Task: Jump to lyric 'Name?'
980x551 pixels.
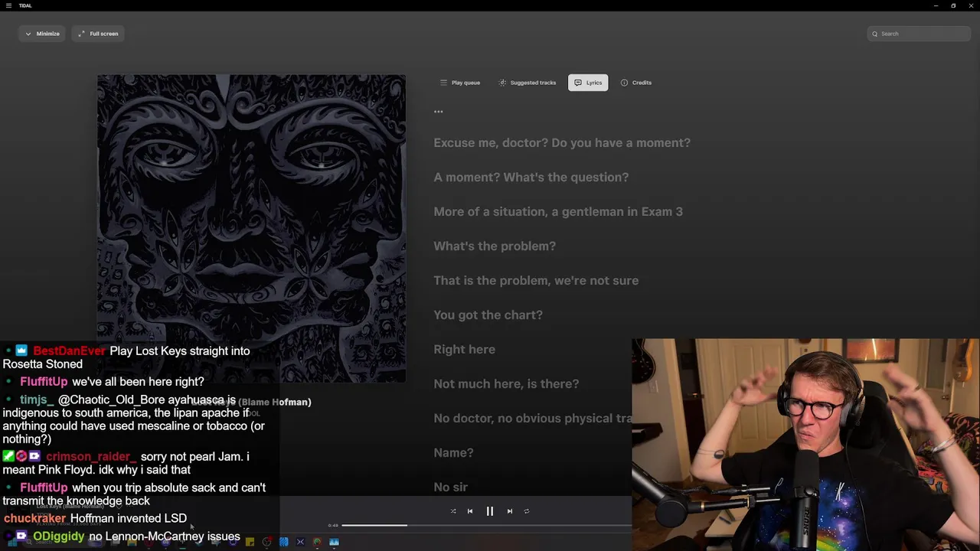Action: click(453, 453)
